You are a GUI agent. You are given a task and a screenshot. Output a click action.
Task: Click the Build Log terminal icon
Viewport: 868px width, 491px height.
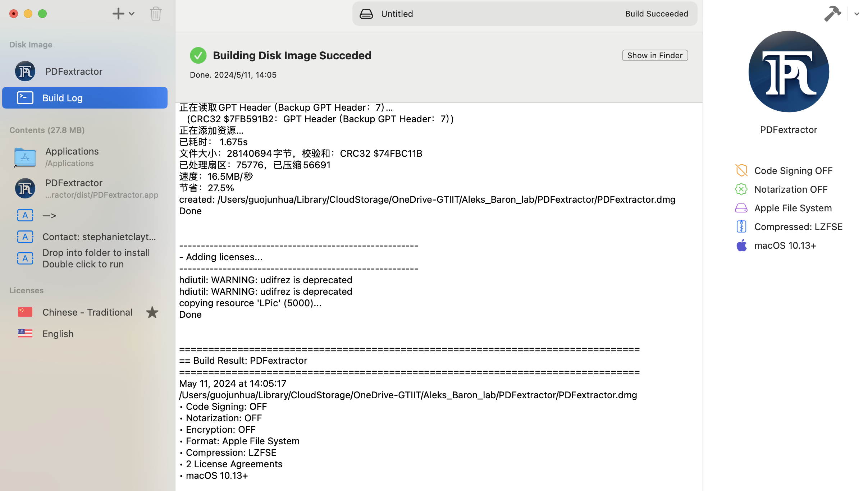[25, 98]
